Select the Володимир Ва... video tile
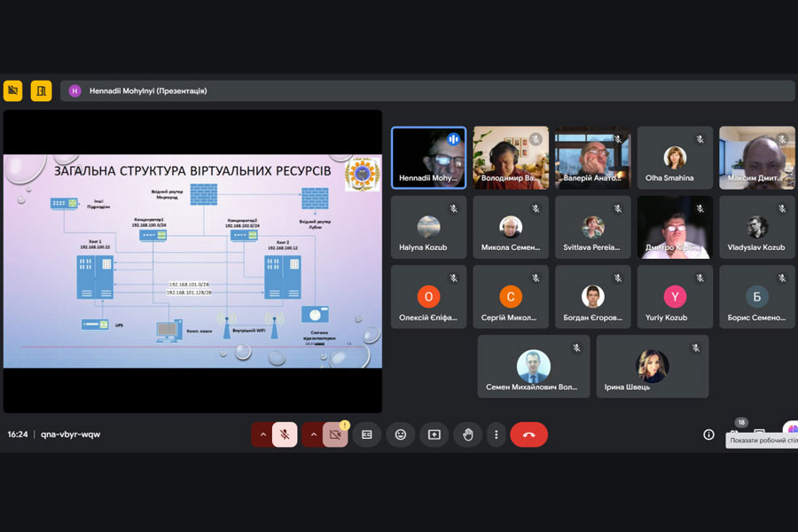798x532 pixels. pyautogui.click(x=511, y=158)
